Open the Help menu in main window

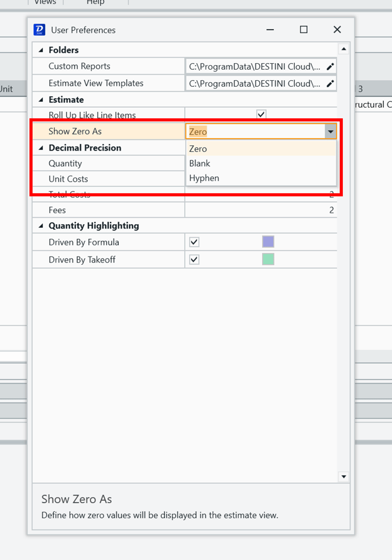coord(95,2)
